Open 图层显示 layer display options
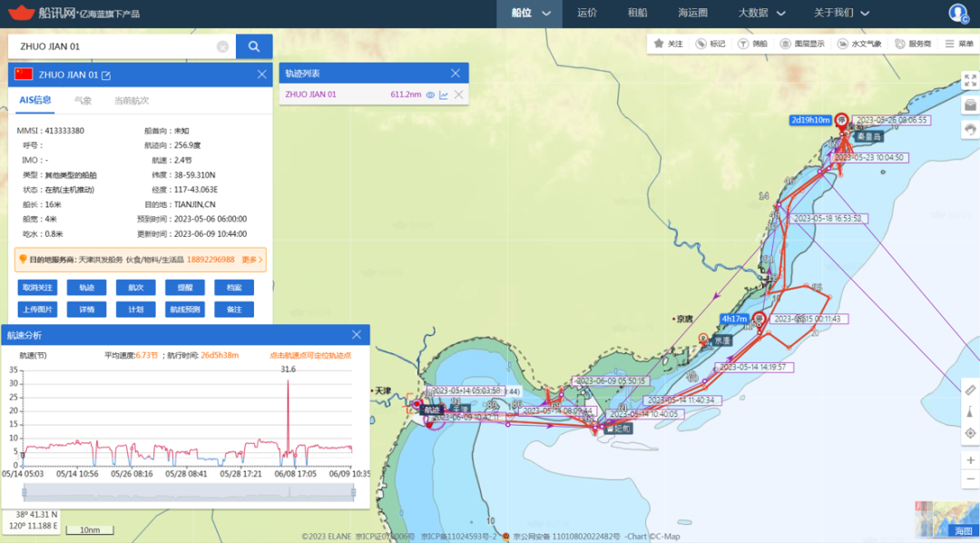This screenshot has width=980, height=543. click(x=802, y=44)
